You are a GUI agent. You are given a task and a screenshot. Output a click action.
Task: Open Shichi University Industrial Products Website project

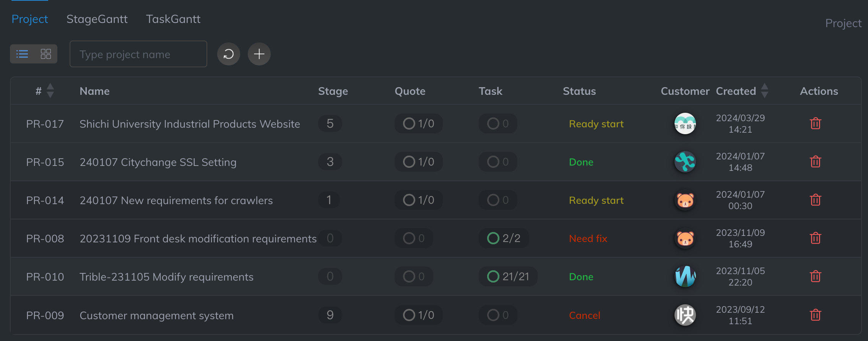coord(190,124)
